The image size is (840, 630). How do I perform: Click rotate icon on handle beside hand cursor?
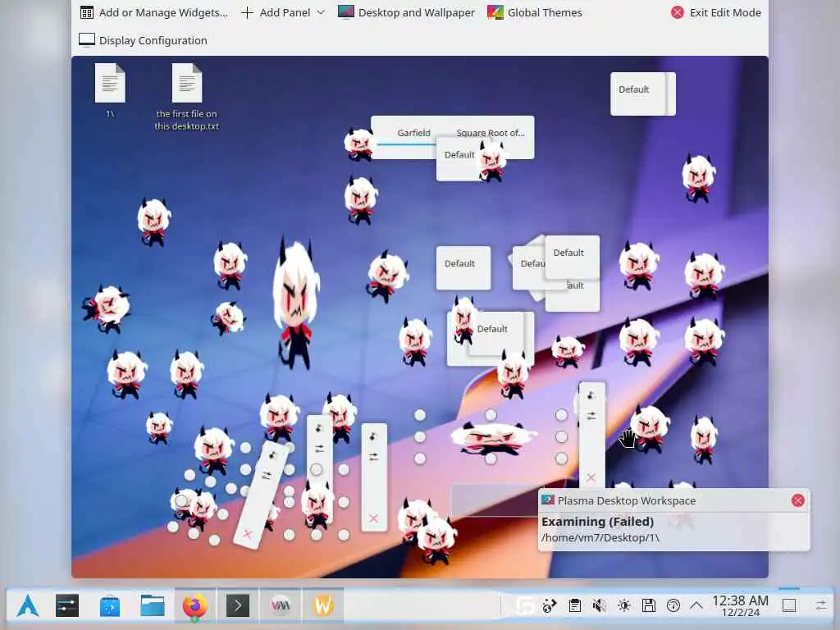591,396
